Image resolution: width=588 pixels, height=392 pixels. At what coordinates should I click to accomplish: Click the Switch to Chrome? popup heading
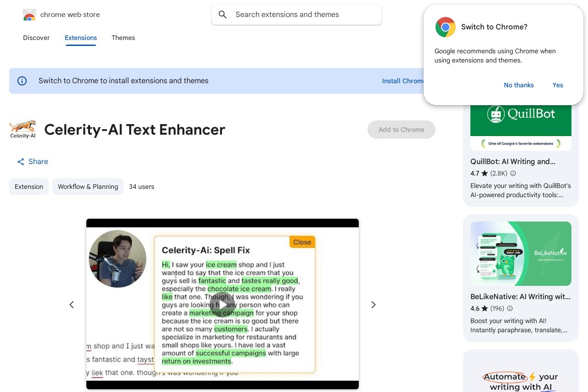(x=494, y=27)
